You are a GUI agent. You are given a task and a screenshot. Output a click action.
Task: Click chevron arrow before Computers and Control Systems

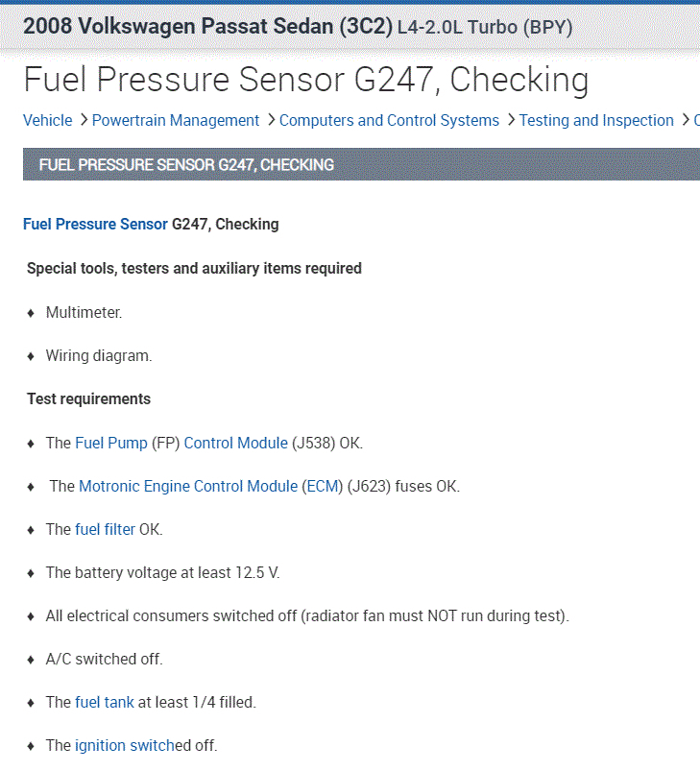[271, 120]
